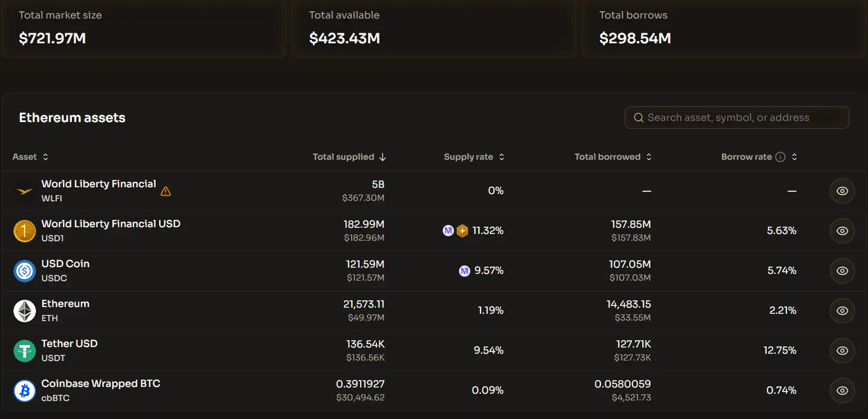Click the 127.71K total borrowed amount
Image resolution: width=868 pixels, height=419 pixels.
[634, 344]
